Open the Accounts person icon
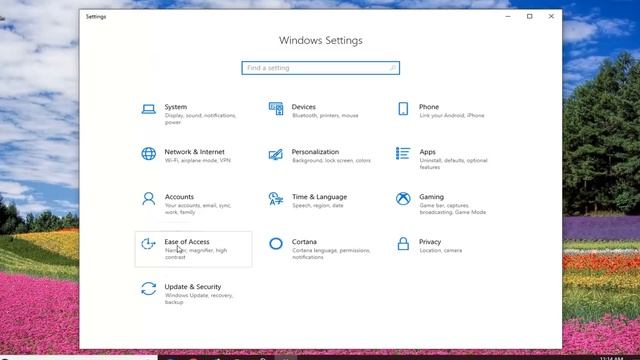 click(x=149, y=199)
